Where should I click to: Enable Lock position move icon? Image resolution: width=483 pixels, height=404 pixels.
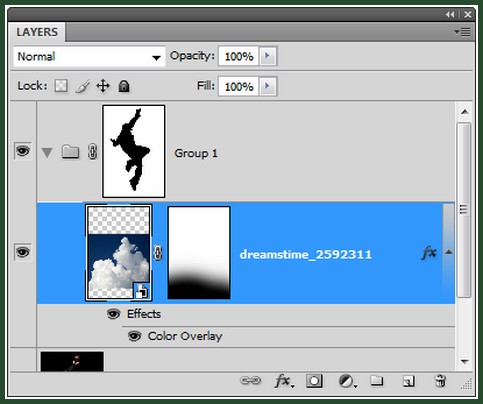click(103, 86)
